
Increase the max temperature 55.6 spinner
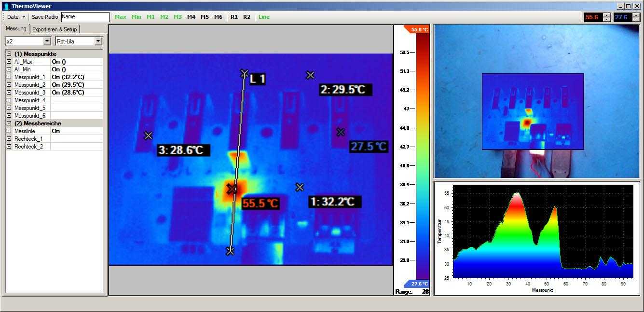click(606, 15)
